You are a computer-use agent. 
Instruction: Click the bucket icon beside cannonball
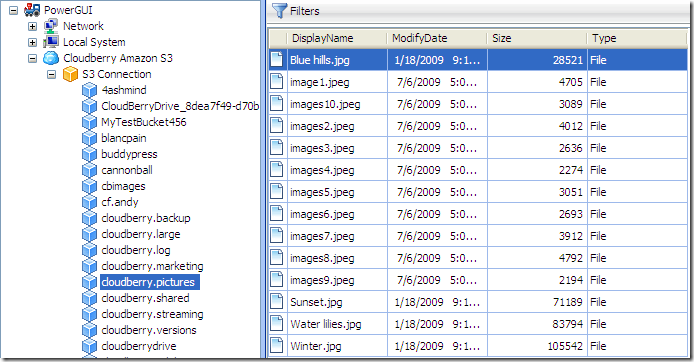[x=89, y=170]
